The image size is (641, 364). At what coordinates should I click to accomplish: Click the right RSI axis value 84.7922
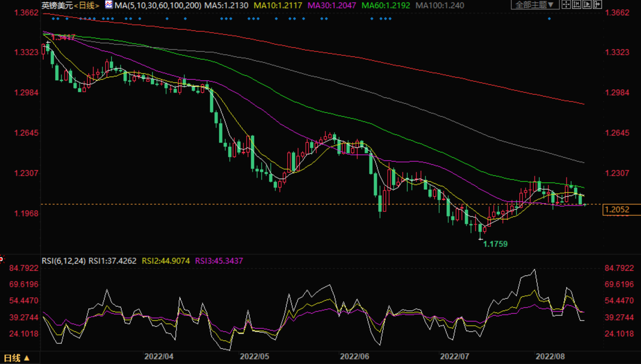point(619,268)
